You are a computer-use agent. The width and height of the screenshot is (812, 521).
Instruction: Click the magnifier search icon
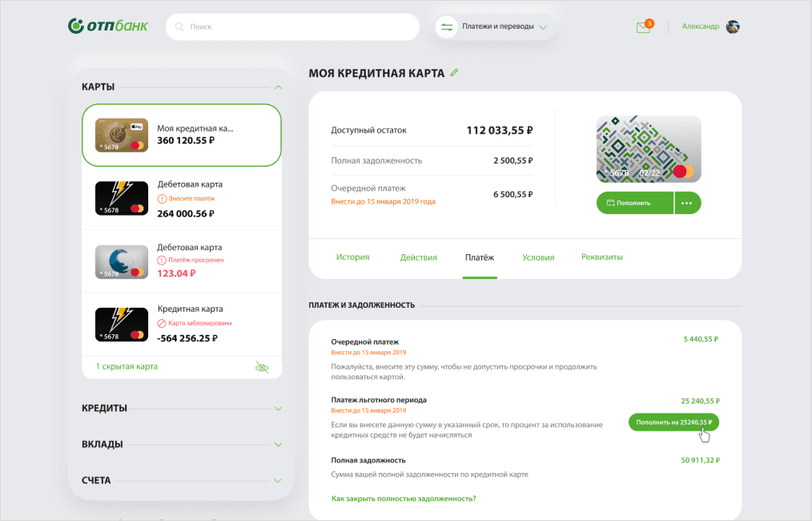click(179, 26)
